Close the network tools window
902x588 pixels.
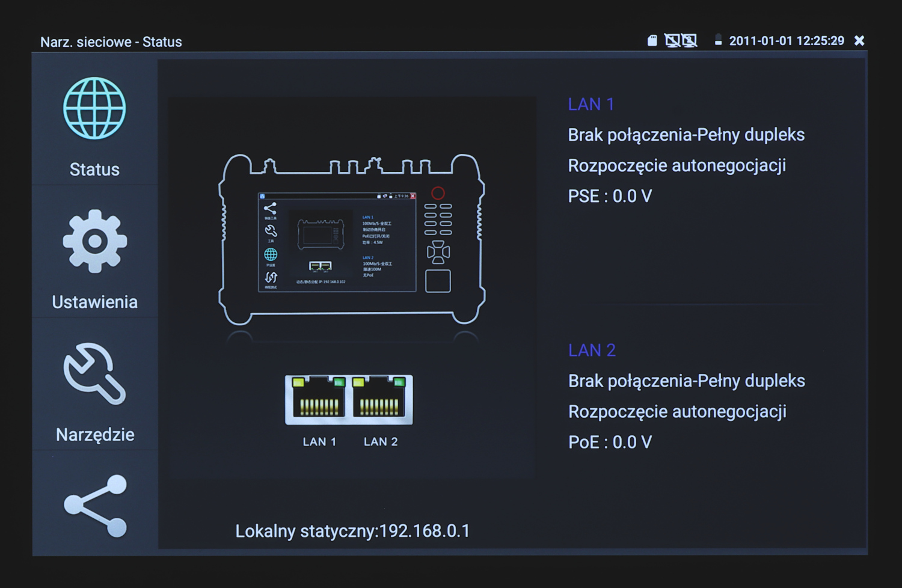pyautogui.click(x=859, y=40)
